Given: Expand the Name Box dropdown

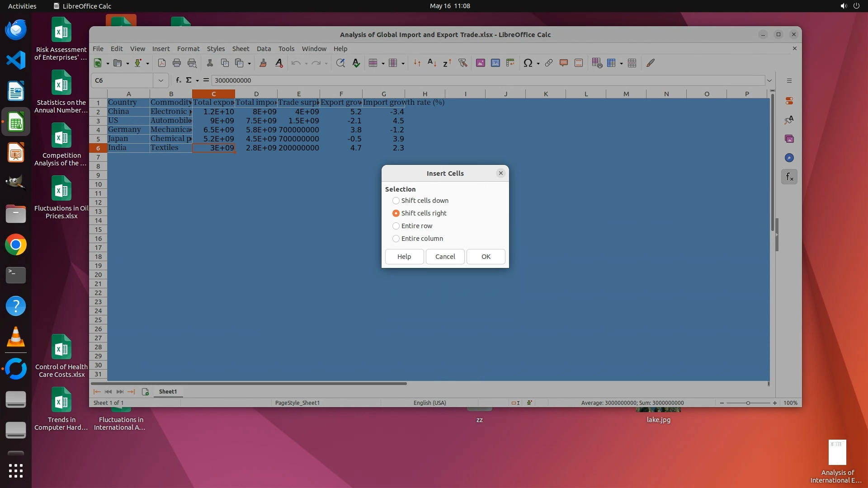Looking at the screenshot, I should pyautogui.click(x=160, y=80).
